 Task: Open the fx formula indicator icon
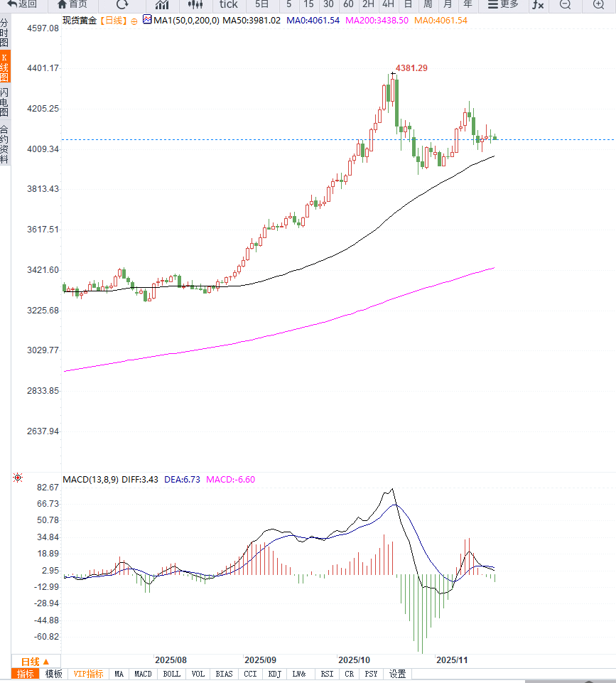538,4
